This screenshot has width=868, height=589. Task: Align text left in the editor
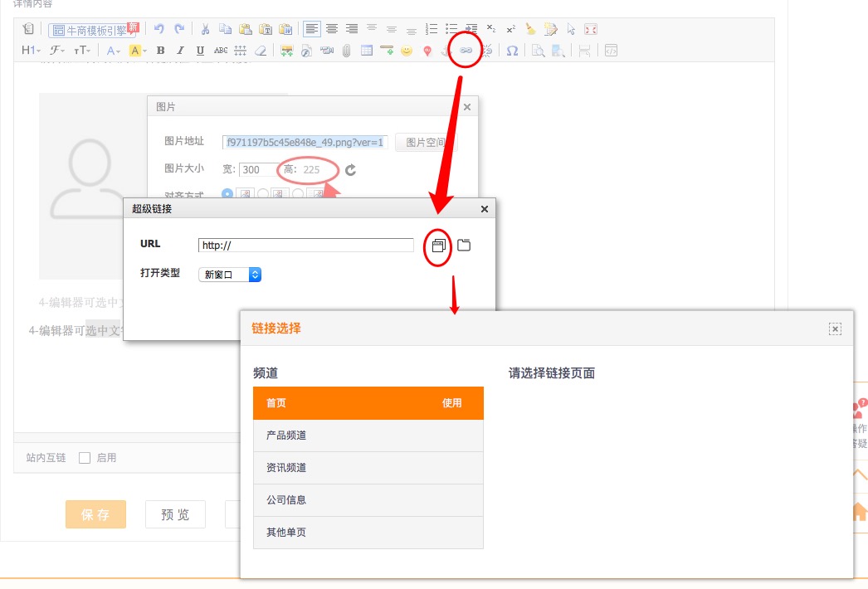pos(312,29)
